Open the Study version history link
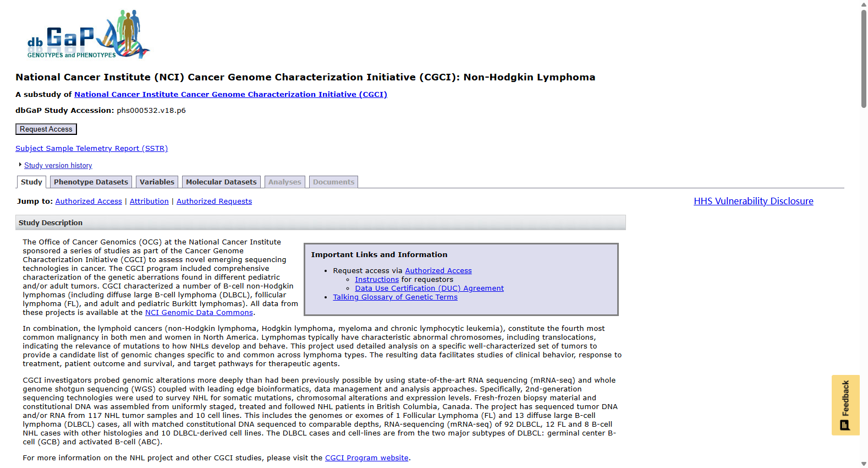This screenshot has height=468, width=868. [58, 166]
